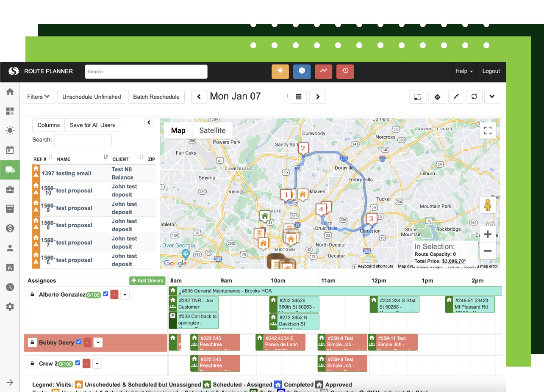
Task: Select the green truck route planner icon
Action: [10, 170]
